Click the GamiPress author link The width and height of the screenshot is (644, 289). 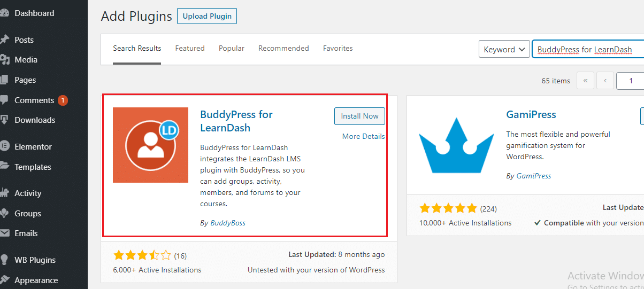tap(534, 176)
